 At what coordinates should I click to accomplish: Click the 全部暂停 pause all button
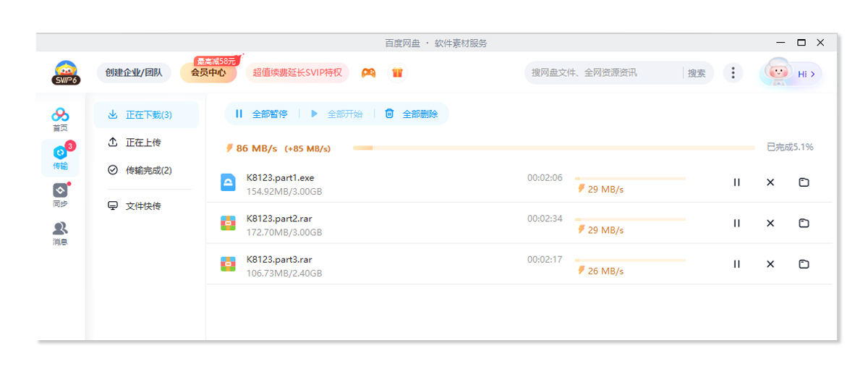(x=261, y=114)
